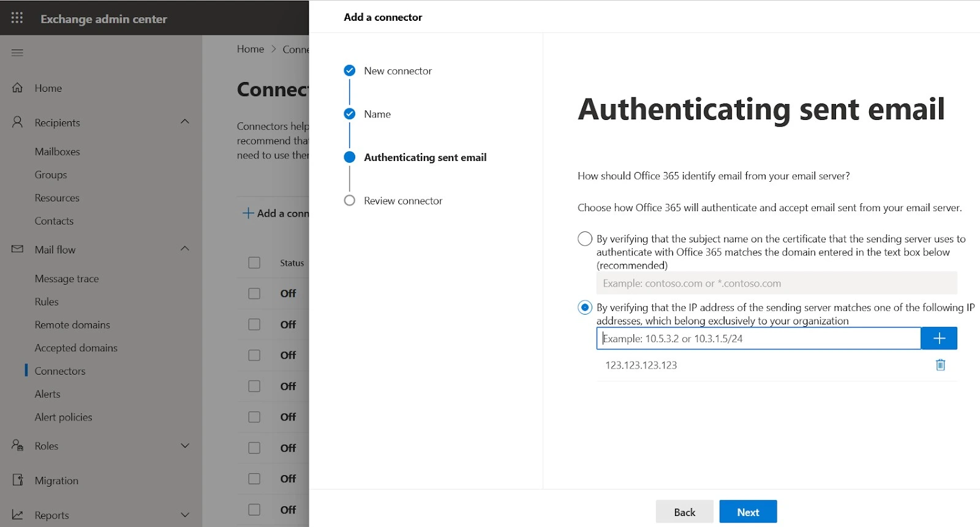Check the select-all checkbox beside Status
This screenshot has height=527, width=980.
click(254, 263)
